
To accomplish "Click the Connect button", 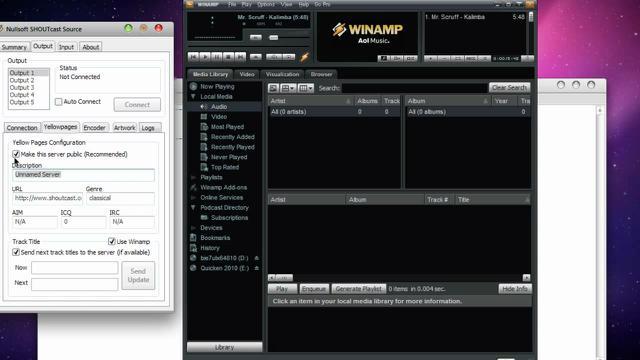I will (137, 105).
